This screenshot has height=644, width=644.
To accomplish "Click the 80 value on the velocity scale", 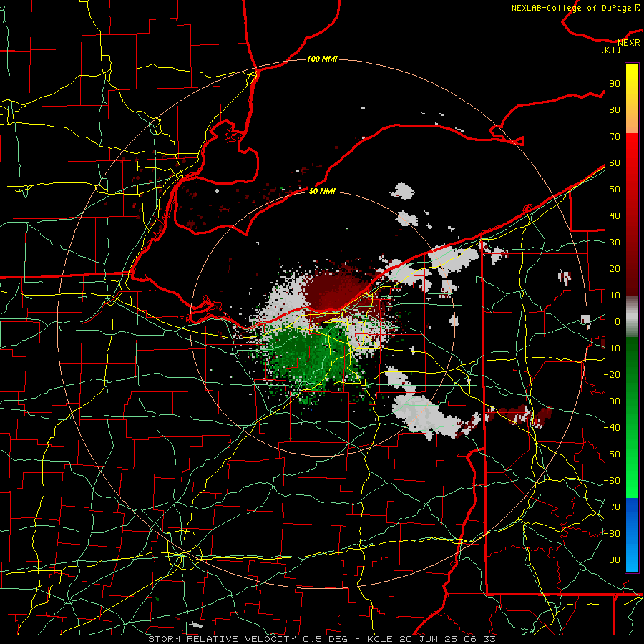I will pyautogui.click(x=615, y=110).
